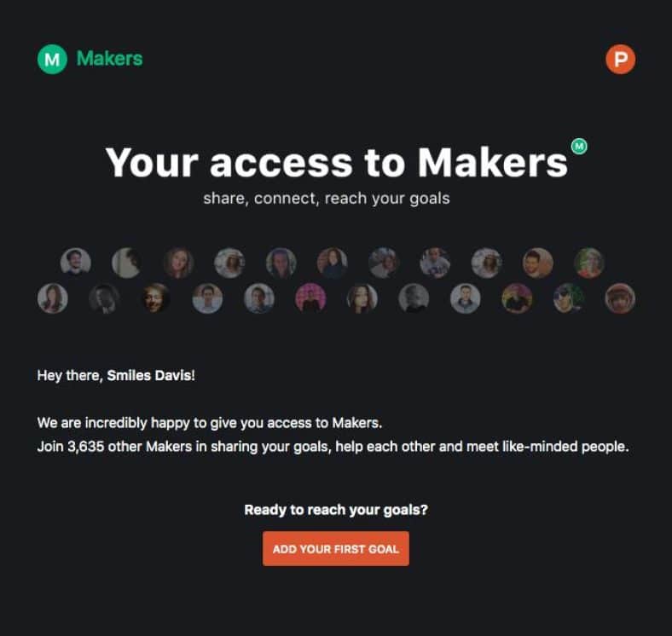Click the Add Your First Goal button
The width and height of the screenshot is (672, 636).
[x=336, y=548]
